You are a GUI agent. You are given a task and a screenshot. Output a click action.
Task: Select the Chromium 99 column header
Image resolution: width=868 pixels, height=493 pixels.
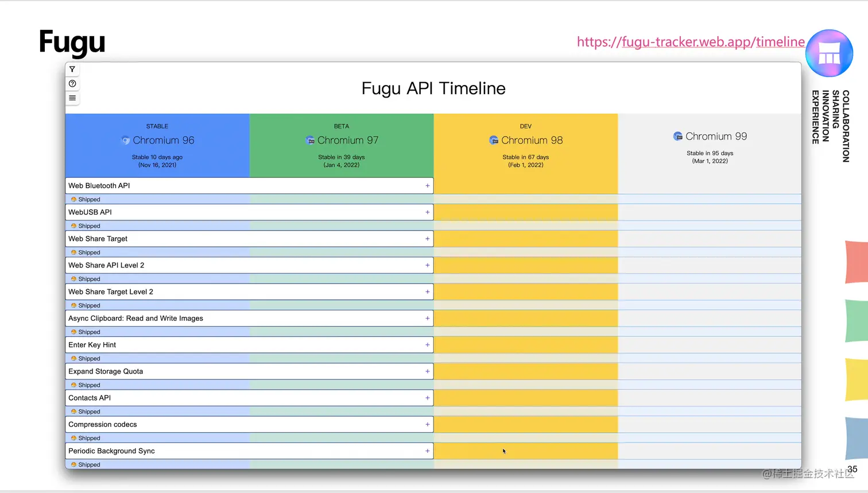[x=710, y=145]
